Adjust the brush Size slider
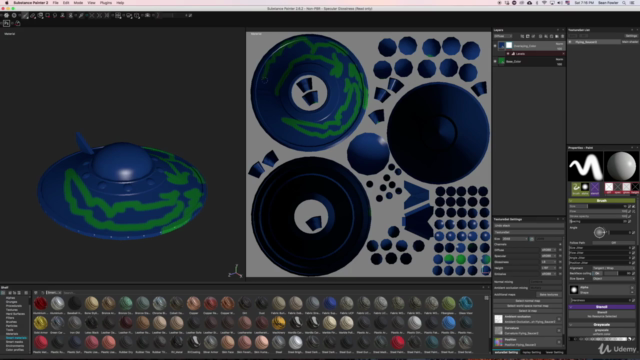640x360 pixels. coord(598,206)
